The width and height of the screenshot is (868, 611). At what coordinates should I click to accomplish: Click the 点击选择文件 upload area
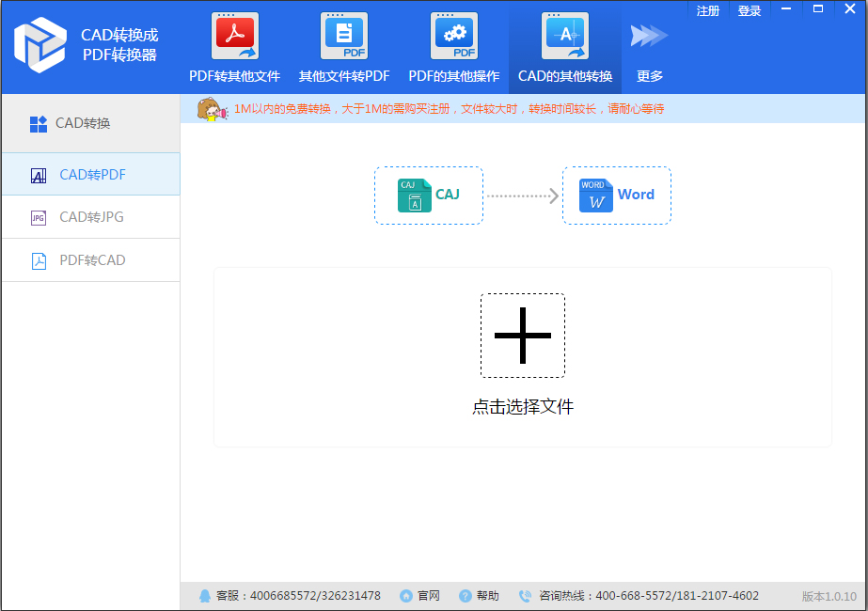click(x=522, y=407)
